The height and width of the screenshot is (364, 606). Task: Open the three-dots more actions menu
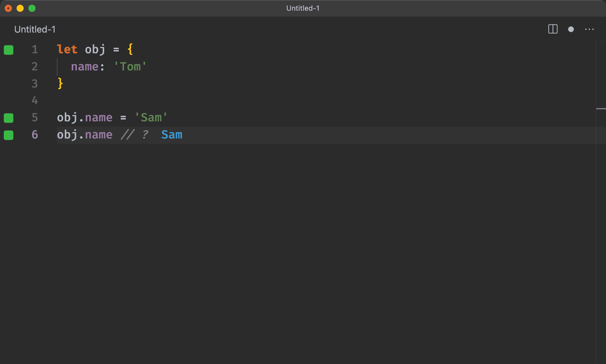(589, 29)
